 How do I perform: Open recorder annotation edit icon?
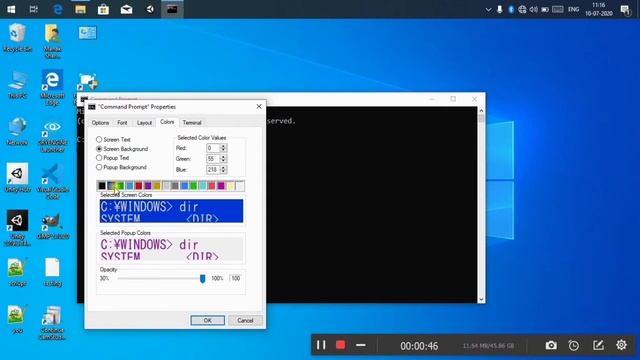pos(598,345)
